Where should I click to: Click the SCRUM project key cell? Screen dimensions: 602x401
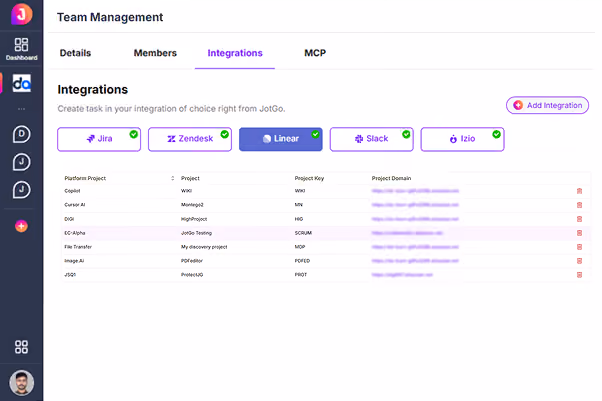[x=303, y=233]
